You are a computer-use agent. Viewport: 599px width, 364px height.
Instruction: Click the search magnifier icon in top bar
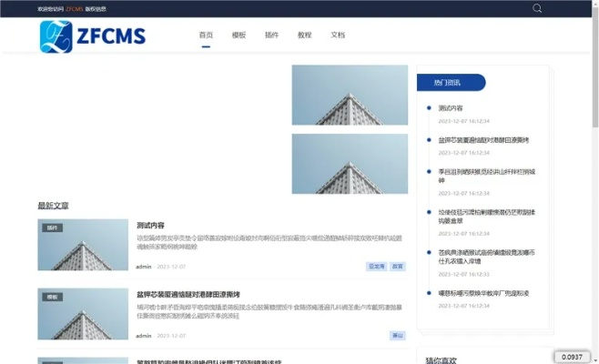(x=537, y=8)
